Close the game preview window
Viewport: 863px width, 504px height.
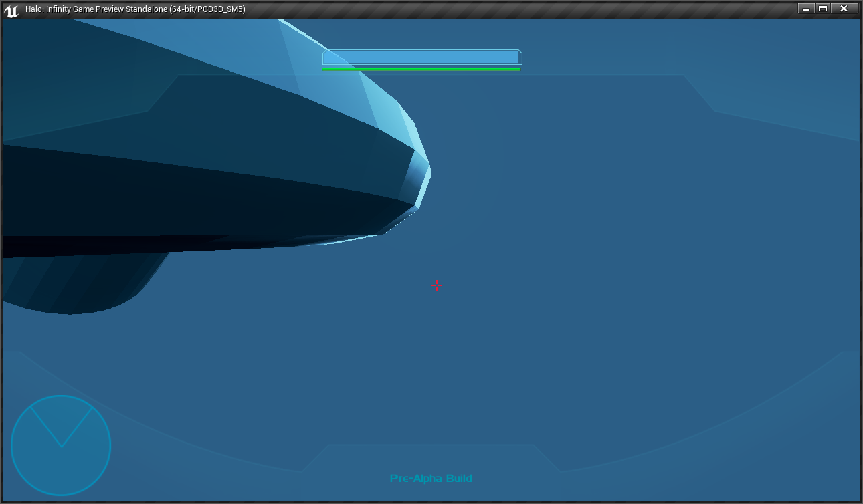[844, 9]
